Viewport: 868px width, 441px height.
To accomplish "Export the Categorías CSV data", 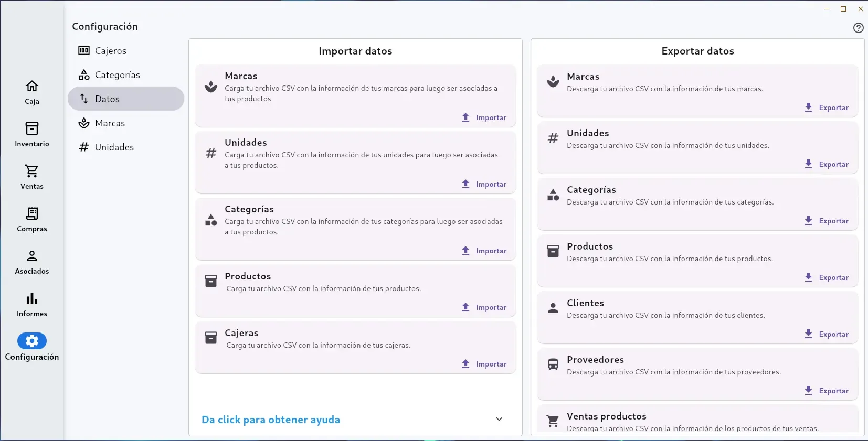I will [827, 221].
